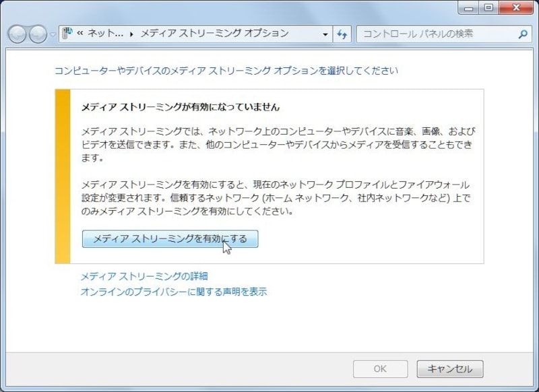Open メディア ストリーミングの詳細 link
Image resolution: width=539 pixels, height=392 pixels.
[x=144, y=276]
